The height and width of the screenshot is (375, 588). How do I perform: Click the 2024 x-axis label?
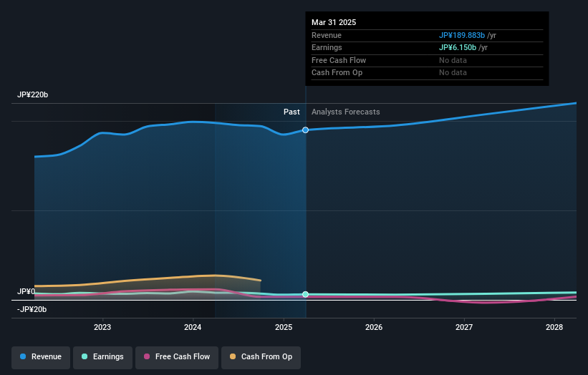pos(193,328)
